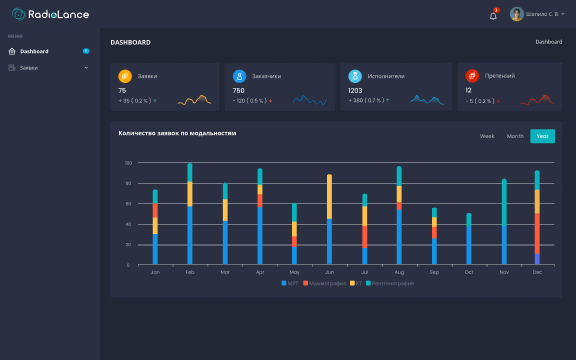Click the chart title Количество заявок по модальностям

click(177, 133)
